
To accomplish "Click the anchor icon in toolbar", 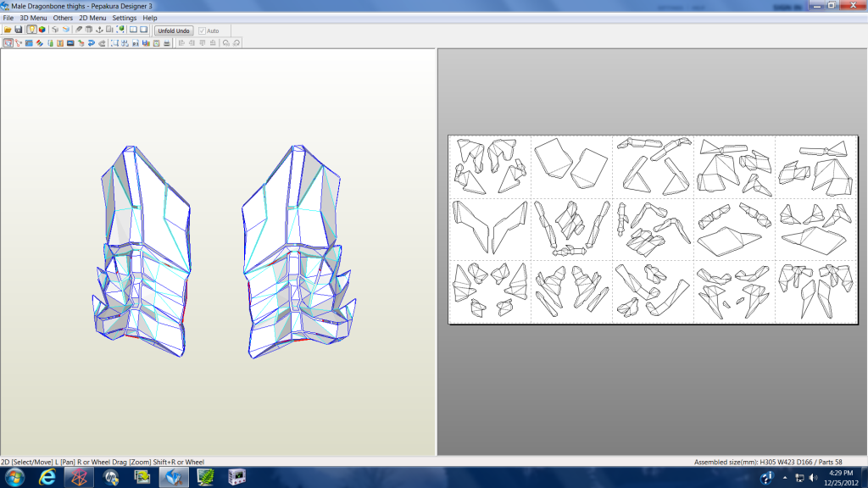I will (99, 30).
